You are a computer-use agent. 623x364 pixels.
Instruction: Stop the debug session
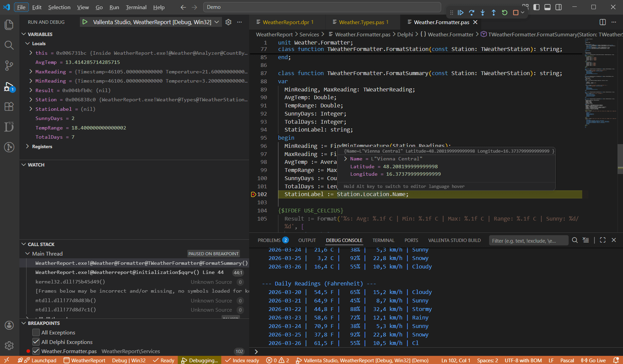[x=516, y=13]
